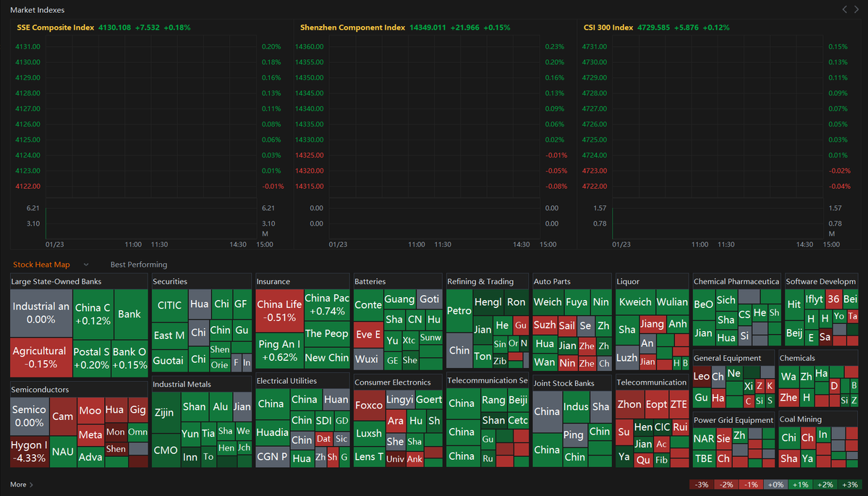The height and width of the screenshot is (496, 868).
Task: Select the Conte tile in Batteries
Action: click(x=368, y=305)
